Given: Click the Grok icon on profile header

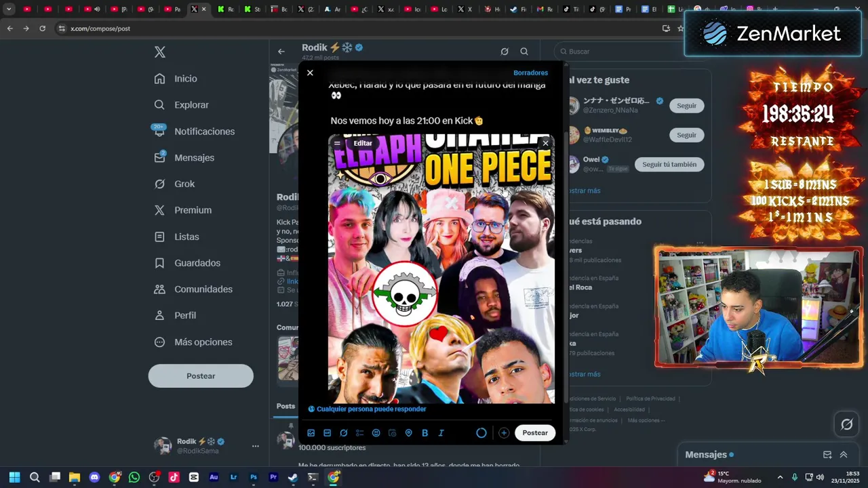Looking at the screenshot, I should [505, 52].
